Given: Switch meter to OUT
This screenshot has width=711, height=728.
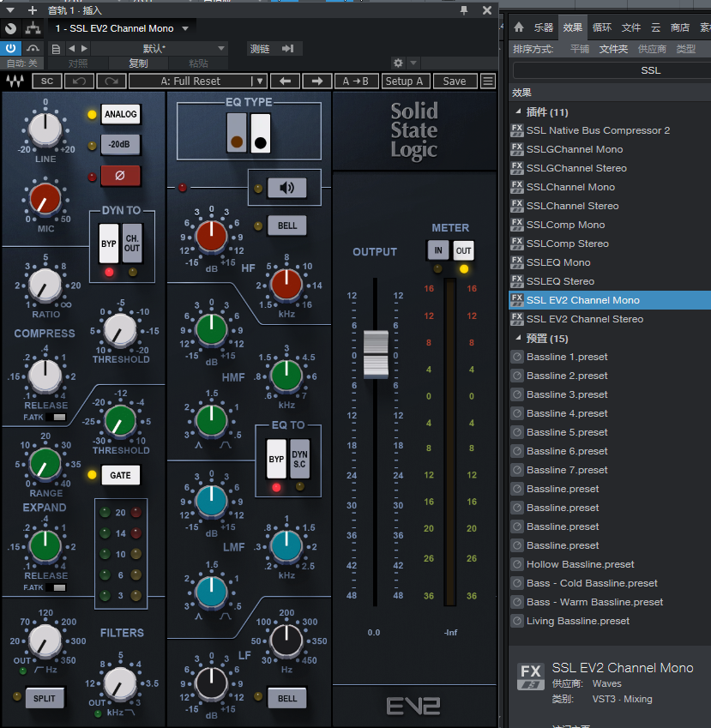Looking at the screenshot, I should point(463,250).
